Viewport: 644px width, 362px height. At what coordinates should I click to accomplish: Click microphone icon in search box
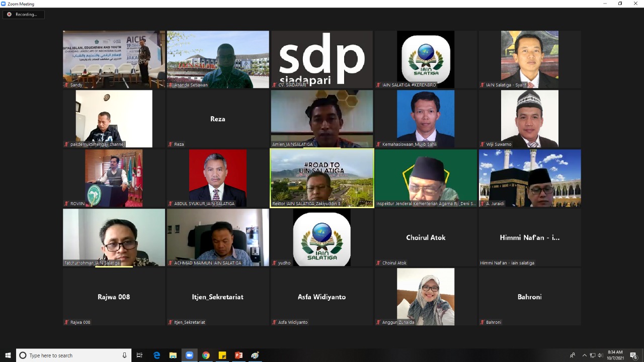point(124,355)
